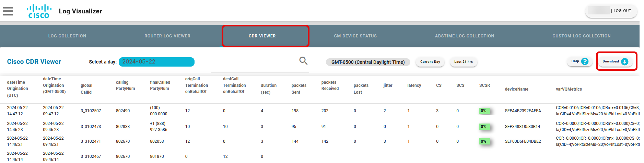
Task: Click final called number 801870
Action: pos(157,156)
